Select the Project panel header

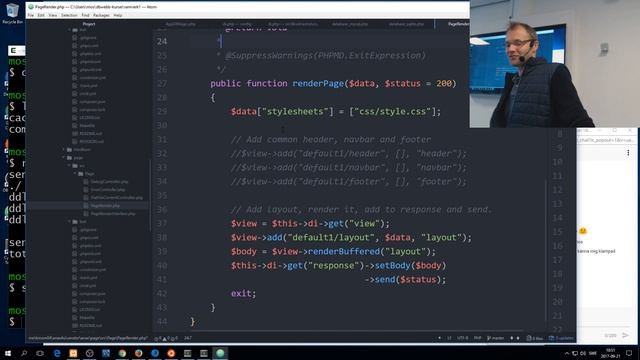point(89,24)
